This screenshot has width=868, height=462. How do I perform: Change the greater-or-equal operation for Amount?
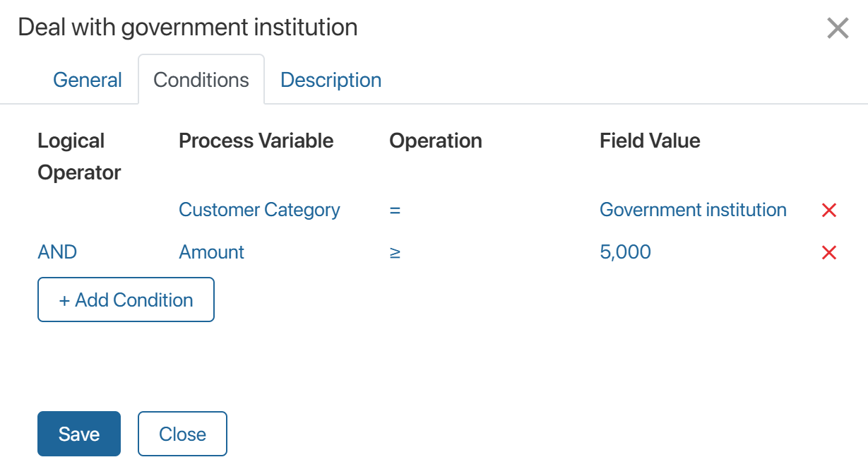[x=395, y=252]
